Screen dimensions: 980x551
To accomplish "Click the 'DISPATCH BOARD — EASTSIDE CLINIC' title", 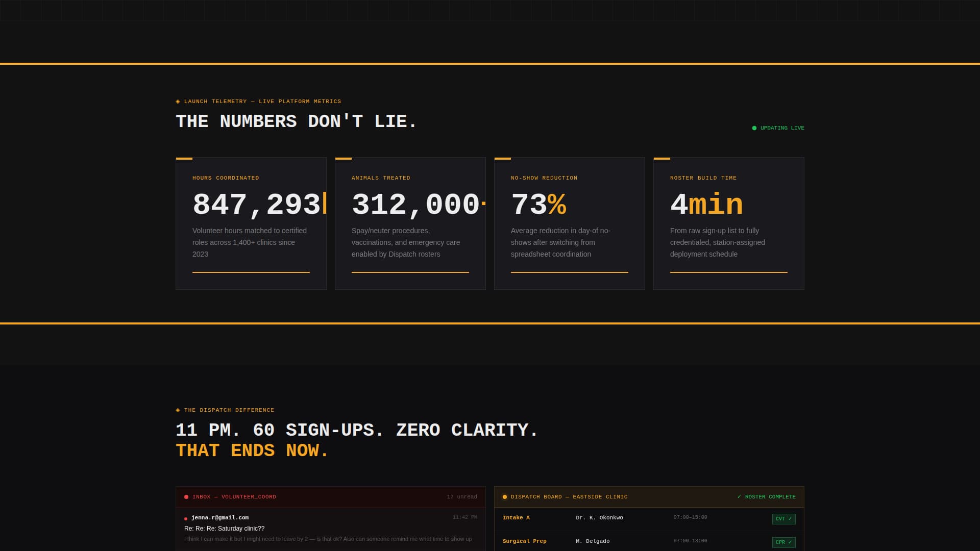I will click(569, 497).
